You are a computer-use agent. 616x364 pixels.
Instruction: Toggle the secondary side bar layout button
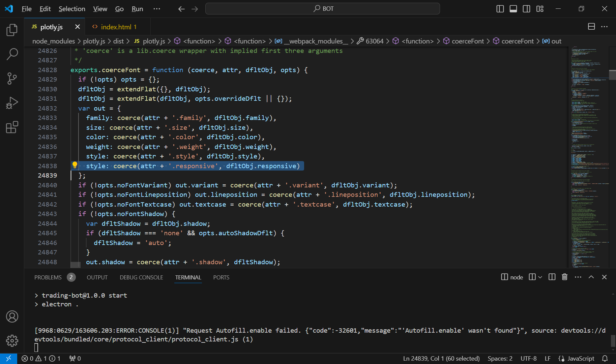(526, 9)
